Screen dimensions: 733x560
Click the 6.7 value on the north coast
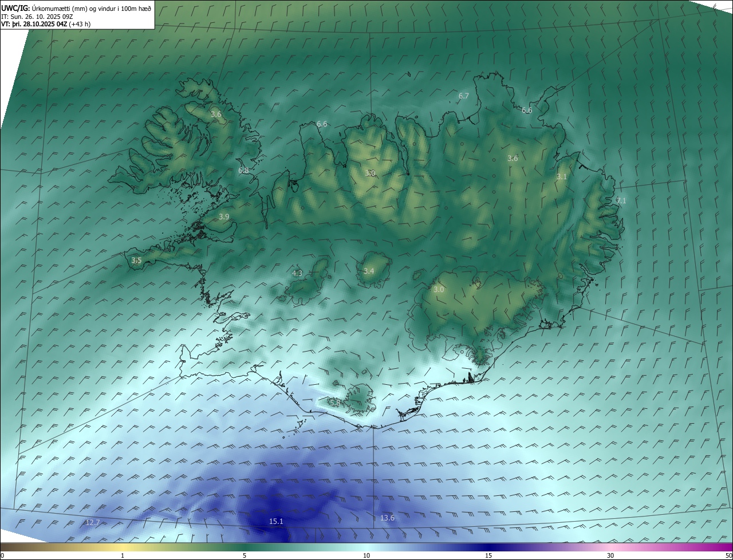(464, 96)
